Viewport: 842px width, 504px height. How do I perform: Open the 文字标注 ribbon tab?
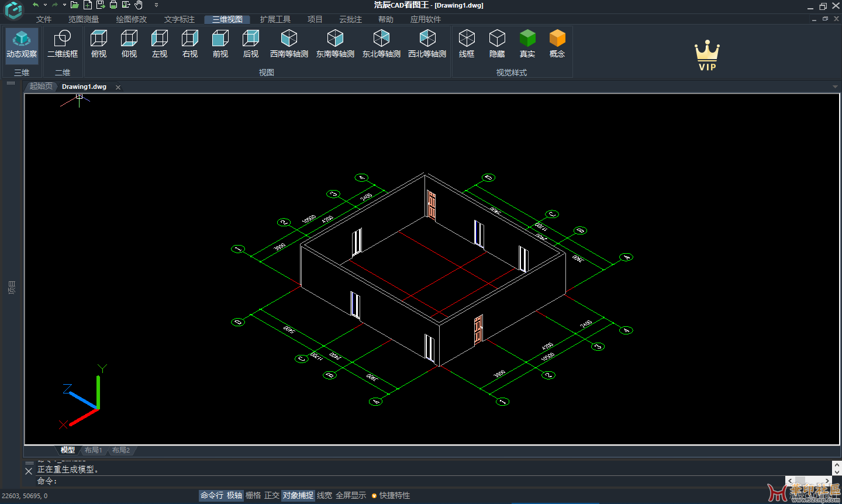click(180, 19)
